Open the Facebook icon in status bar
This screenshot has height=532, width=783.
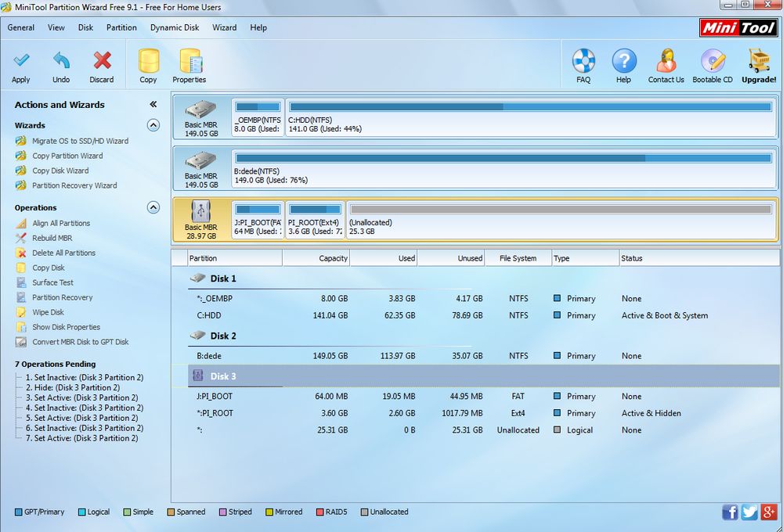[730, 512]
